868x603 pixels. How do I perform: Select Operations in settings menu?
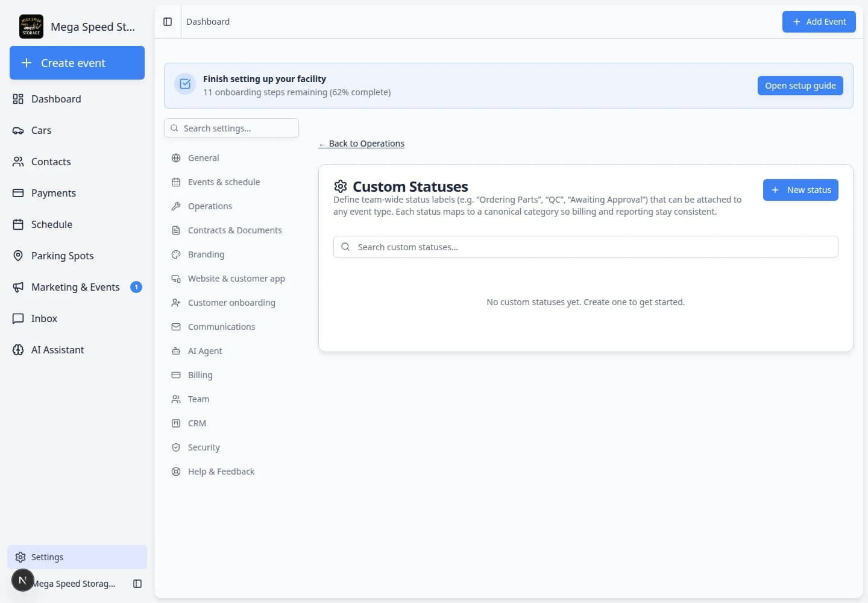pyautogui.click(x=231, y=206)
